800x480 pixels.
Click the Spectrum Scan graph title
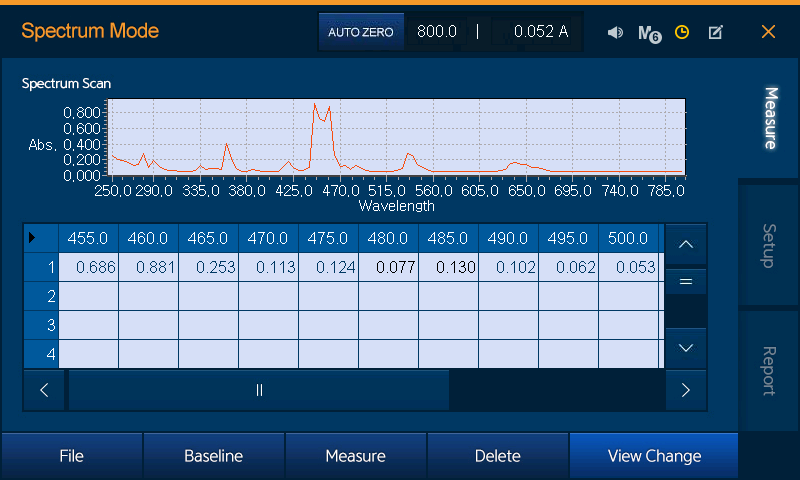tap(66, 84)
